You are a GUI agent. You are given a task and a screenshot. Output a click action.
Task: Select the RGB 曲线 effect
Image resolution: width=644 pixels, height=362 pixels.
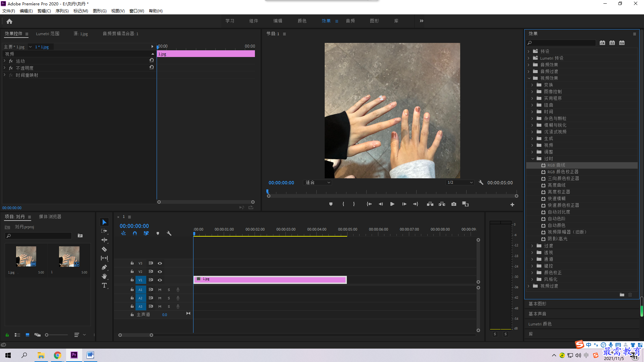556,165
